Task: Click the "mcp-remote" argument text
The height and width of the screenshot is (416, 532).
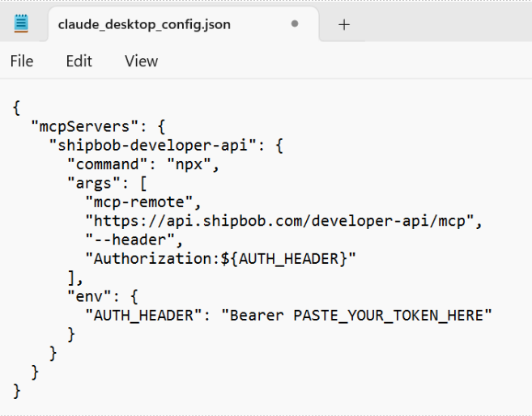Action: [x=139, y=202]
